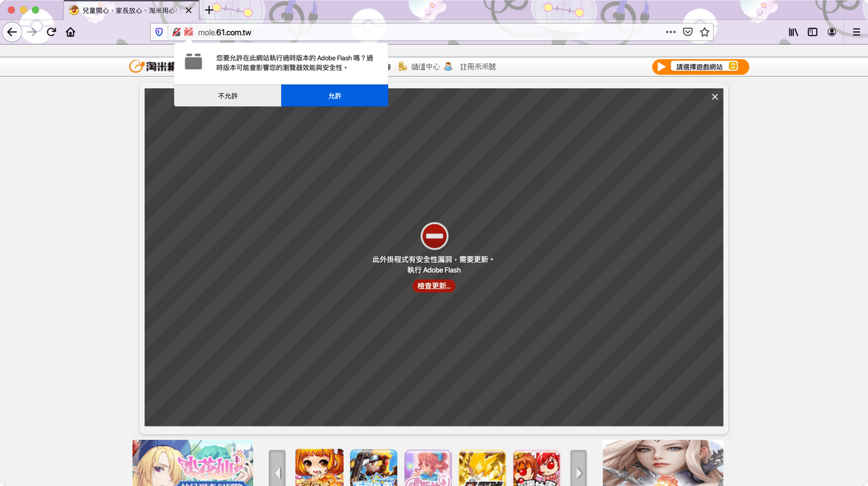
Task: Click the crossed-out lock site info icon
Action: [176, 32]
